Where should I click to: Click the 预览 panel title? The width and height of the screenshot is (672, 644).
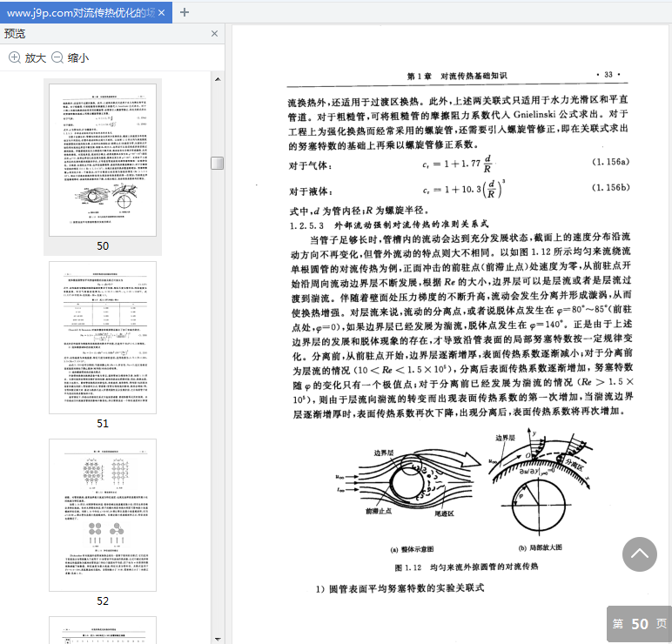(x=15, y=34)
